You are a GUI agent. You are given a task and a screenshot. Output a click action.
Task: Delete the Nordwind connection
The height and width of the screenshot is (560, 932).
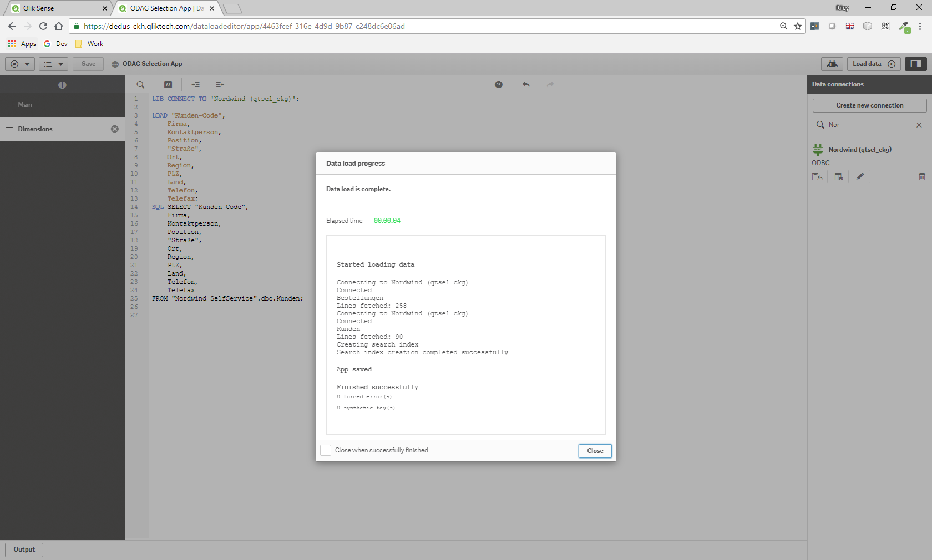coord(922,177)
